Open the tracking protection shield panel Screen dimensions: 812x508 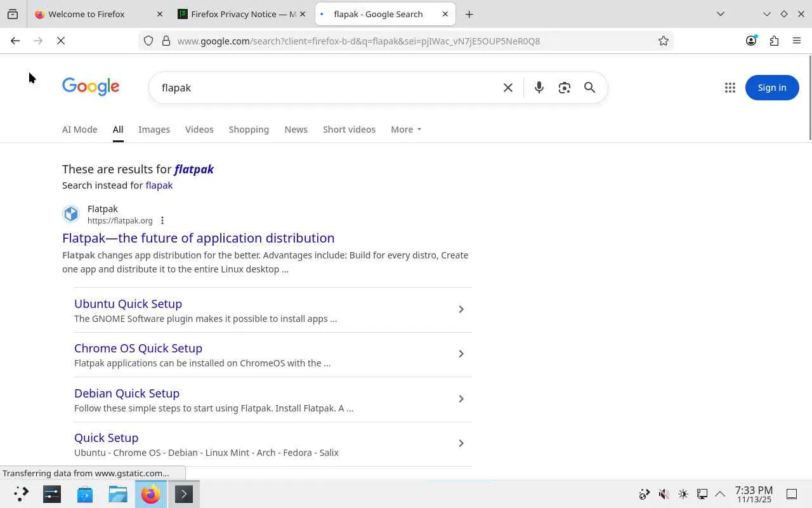[148, 41]
